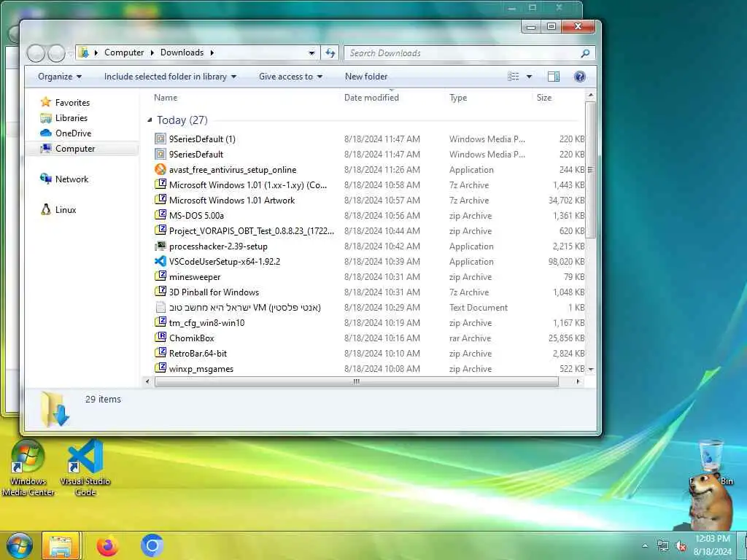Select the processhacker-2.39-setup icon

click(x=160, y=246)
